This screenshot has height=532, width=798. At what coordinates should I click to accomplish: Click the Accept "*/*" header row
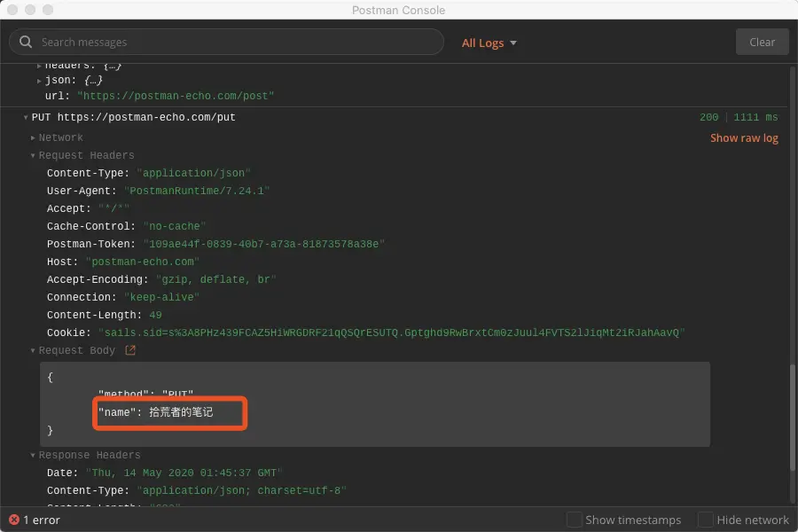(x=88, y=208)
